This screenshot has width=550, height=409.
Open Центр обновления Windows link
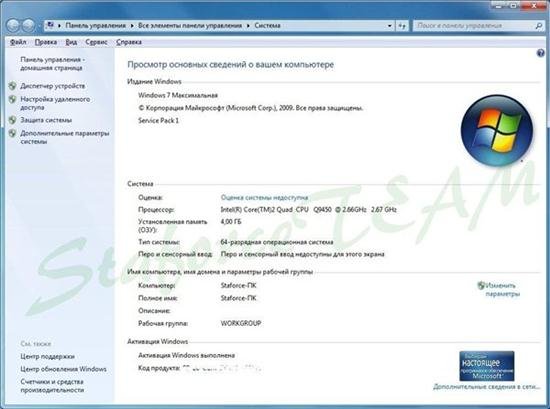[63, 369]
